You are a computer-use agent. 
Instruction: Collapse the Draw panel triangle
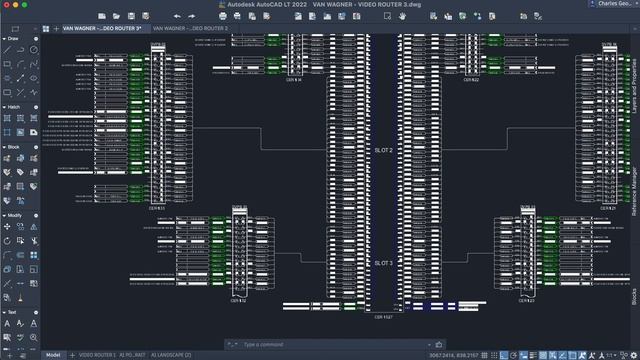tap(4, 39)
